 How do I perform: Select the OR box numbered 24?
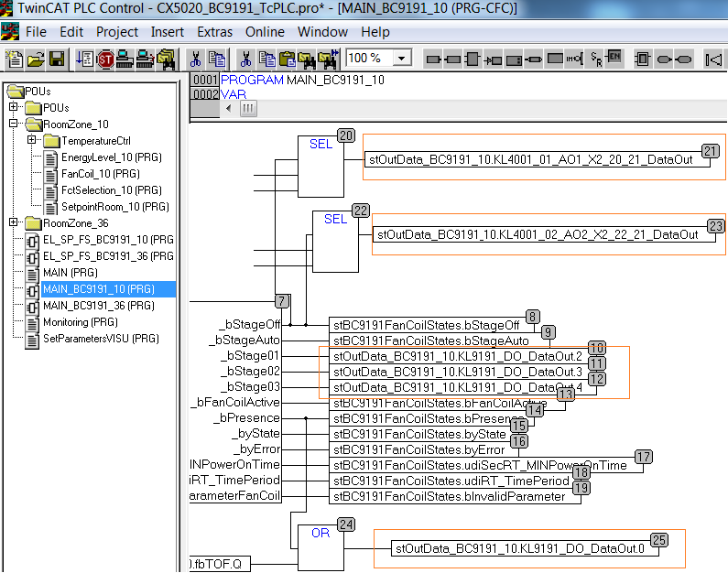pos(321,547)
